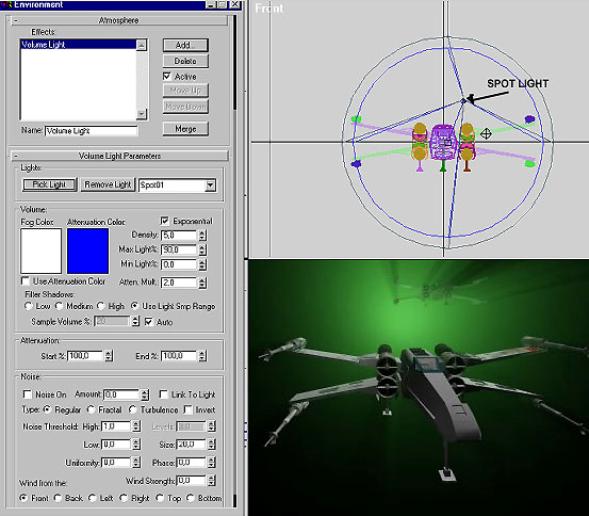Click the Uniformity field
Viewport: 589px width, 516px height.
coord(116,462)
